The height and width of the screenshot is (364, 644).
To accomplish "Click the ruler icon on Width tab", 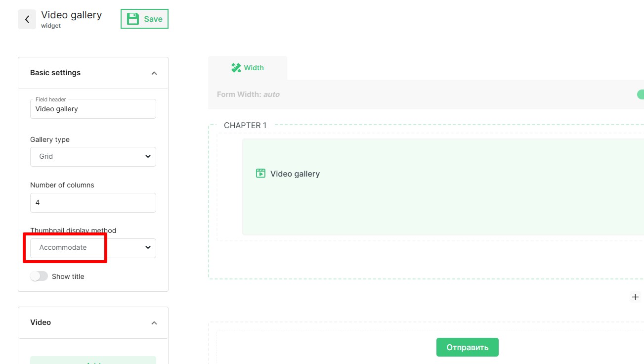I will click(236, 68).
